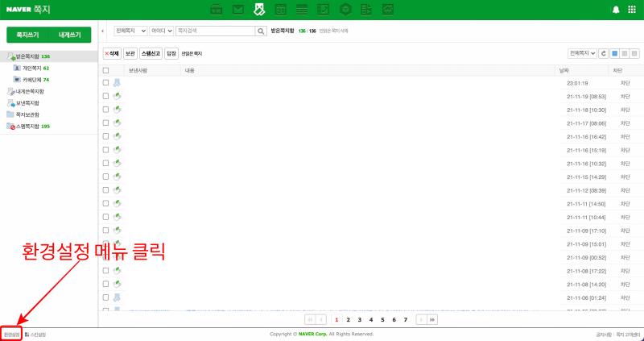Check the box for the 21-11-19 [08:53] note

click(x=105, y=96)
